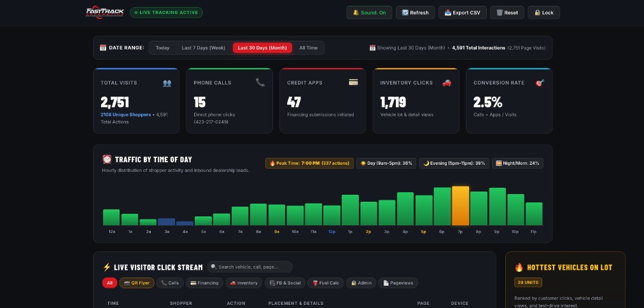Image resolution: width=644 pixels, height=308 pixels.
Task: Click the Action column header
Action: (236, 304)
